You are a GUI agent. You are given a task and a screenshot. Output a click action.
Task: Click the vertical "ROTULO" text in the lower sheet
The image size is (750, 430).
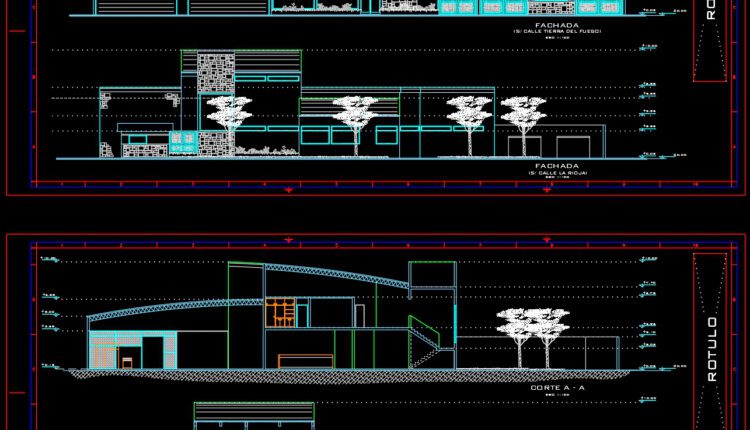712,349
